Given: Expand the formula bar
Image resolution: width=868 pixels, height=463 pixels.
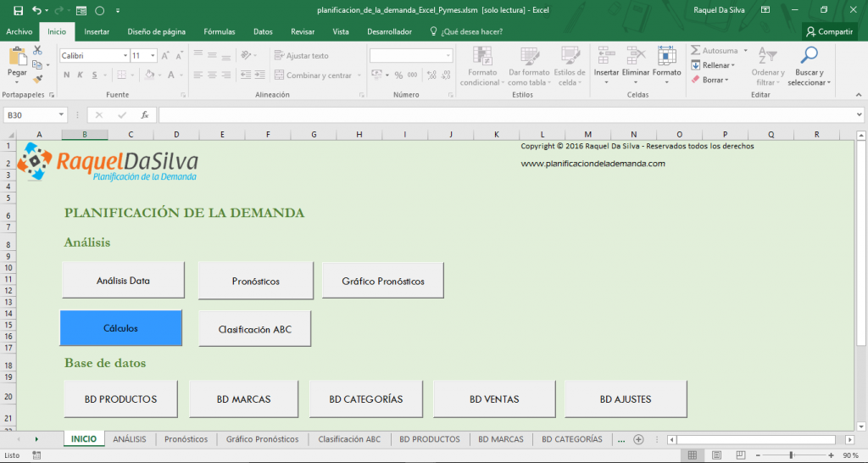Looking at the screenshot, I should point(860,114).
